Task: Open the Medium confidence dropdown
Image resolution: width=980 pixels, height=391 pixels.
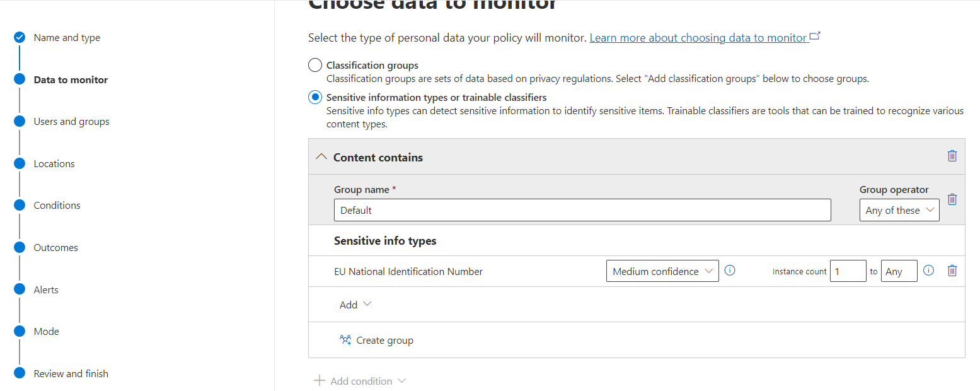Action: (662, 271)
